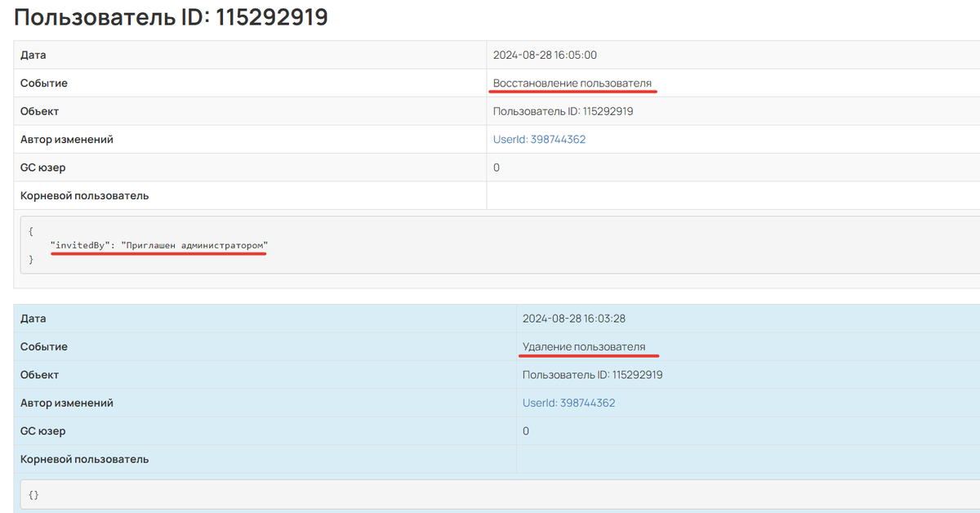Click event 'Удаление пользователя'
The image size is (980, 513).
coord(584,347)
